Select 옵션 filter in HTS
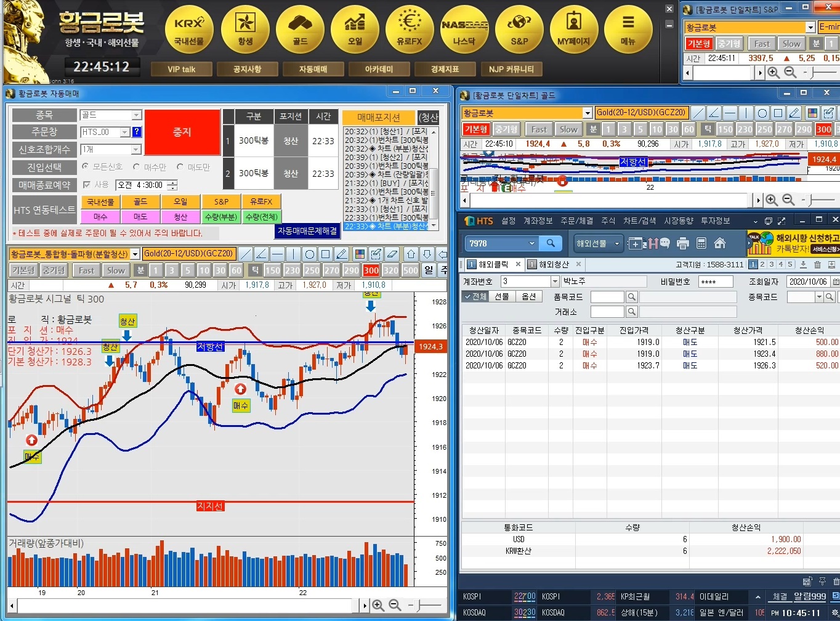Screen dimensions: 840x621 click(x=528, y=296)
